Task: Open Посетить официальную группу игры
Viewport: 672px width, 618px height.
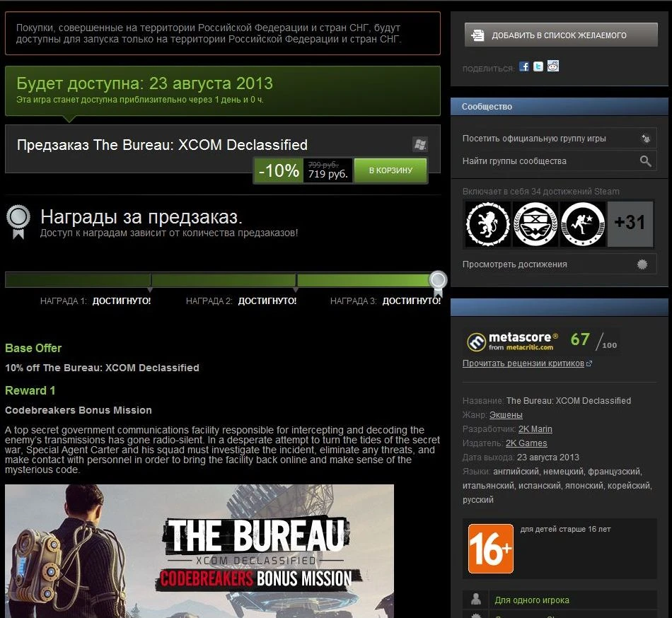Action: click(x=560, y=139)
